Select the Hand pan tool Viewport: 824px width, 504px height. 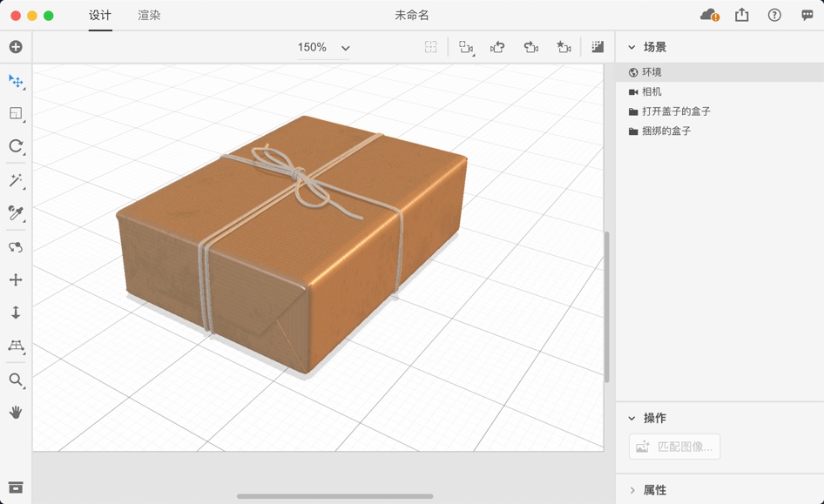(15, 413)
